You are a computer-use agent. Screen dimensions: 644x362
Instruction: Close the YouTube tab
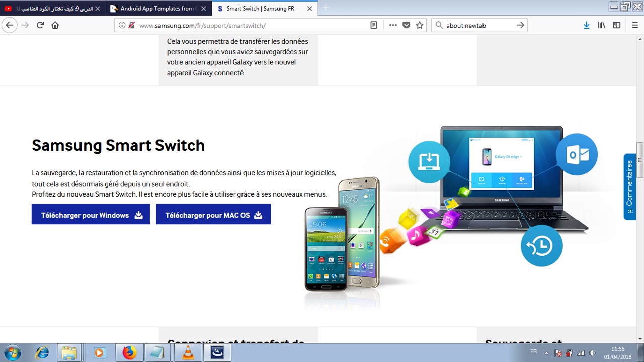97,9
